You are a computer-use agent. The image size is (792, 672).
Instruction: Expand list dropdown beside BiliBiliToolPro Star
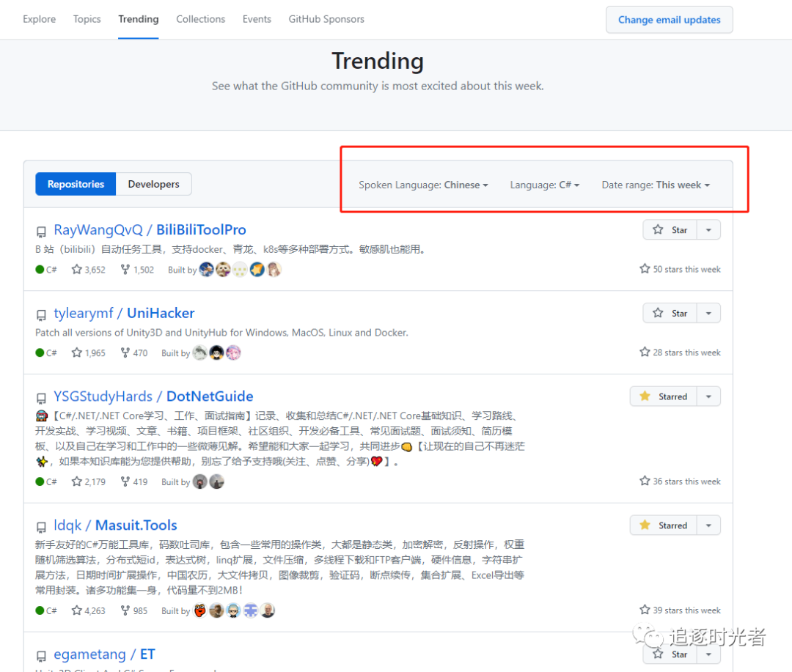[708, 229]
